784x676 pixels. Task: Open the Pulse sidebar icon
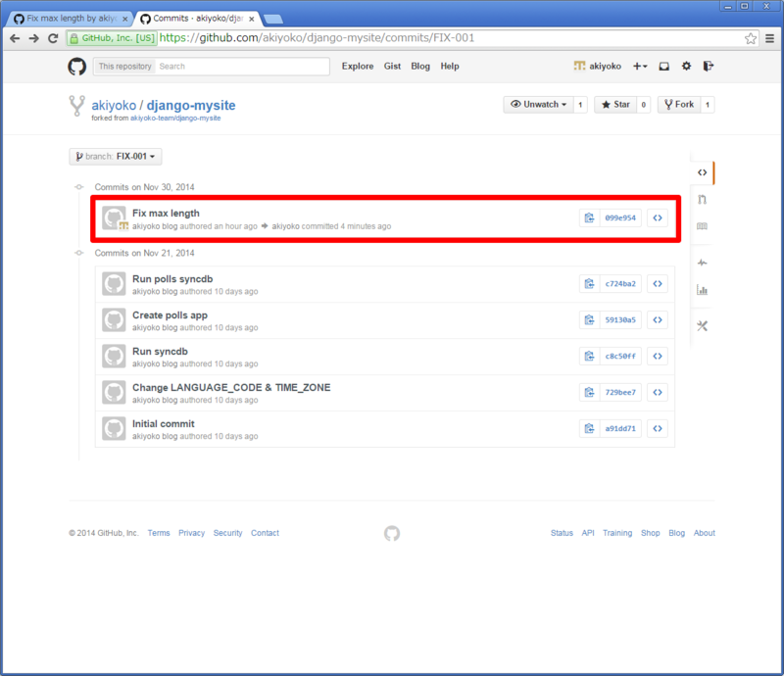[702, 263]
